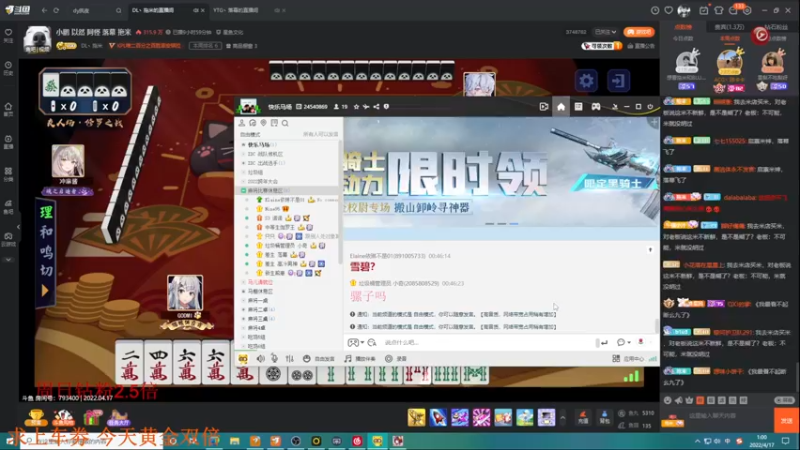Viewport: 800px width, 450px height.
Task: Click the browser back arrow
Action: (44, 10)
